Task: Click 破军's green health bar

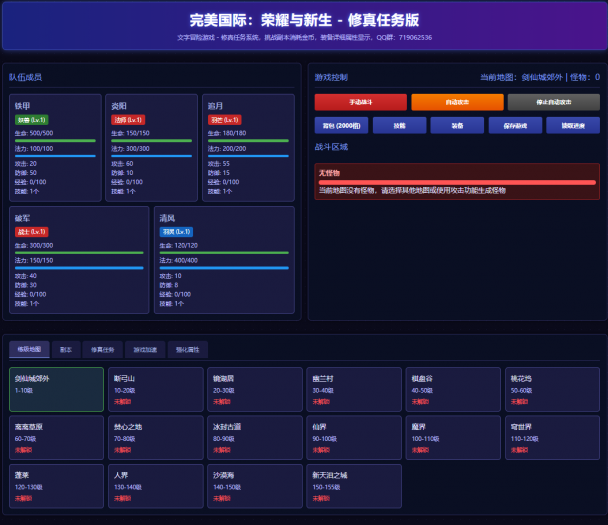Action: pyautogui.click(x=79, y=253)
